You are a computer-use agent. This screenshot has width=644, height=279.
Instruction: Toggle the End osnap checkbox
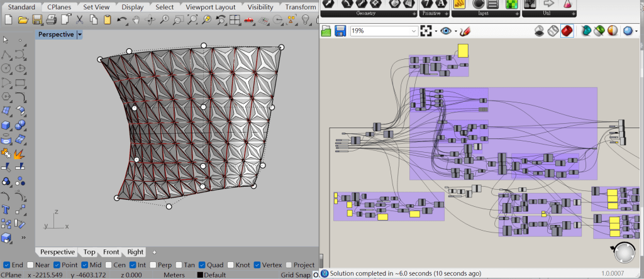tap(7, 265)
